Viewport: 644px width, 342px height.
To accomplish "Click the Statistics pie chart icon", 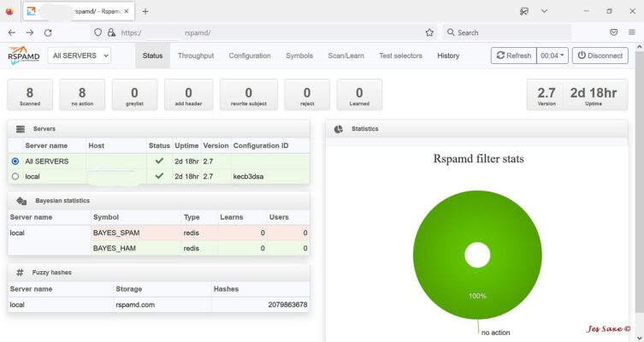I will tap(339, 129).
